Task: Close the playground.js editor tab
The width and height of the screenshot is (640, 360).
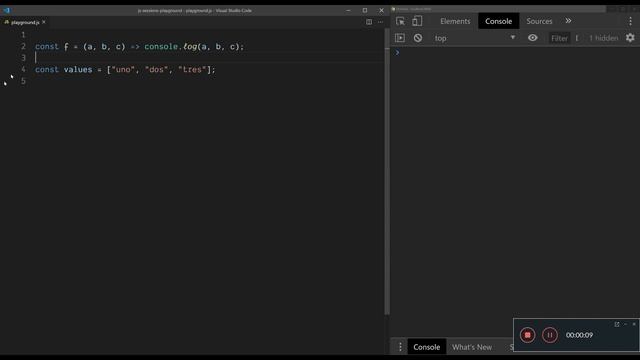Action: pos(44,22)
